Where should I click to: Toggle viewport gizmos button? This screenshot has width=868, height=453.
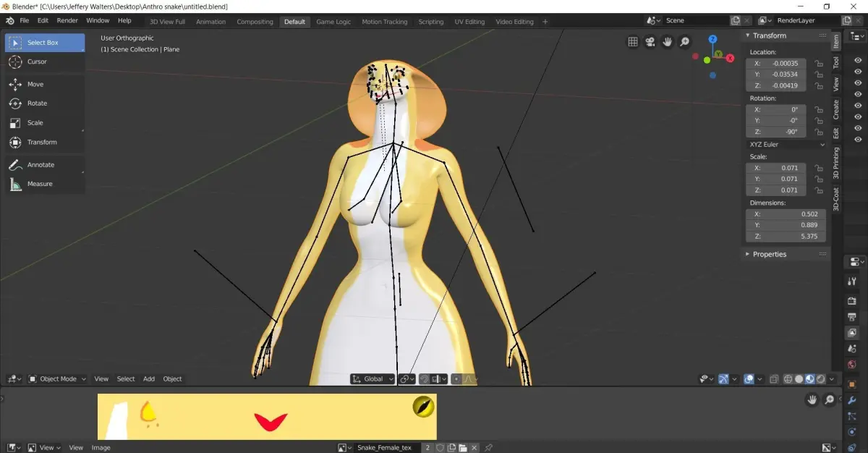[x=724, y=379]
